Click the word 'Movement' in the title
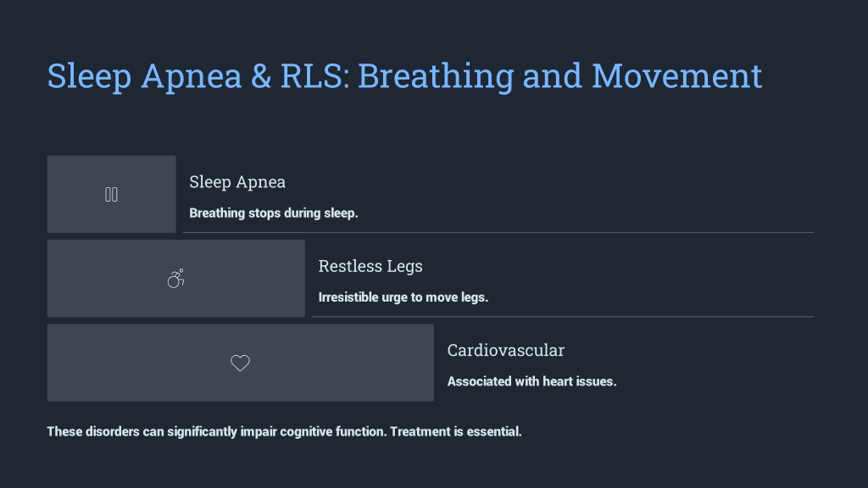Screen dimensions: 868x488 tap(677, 75)
